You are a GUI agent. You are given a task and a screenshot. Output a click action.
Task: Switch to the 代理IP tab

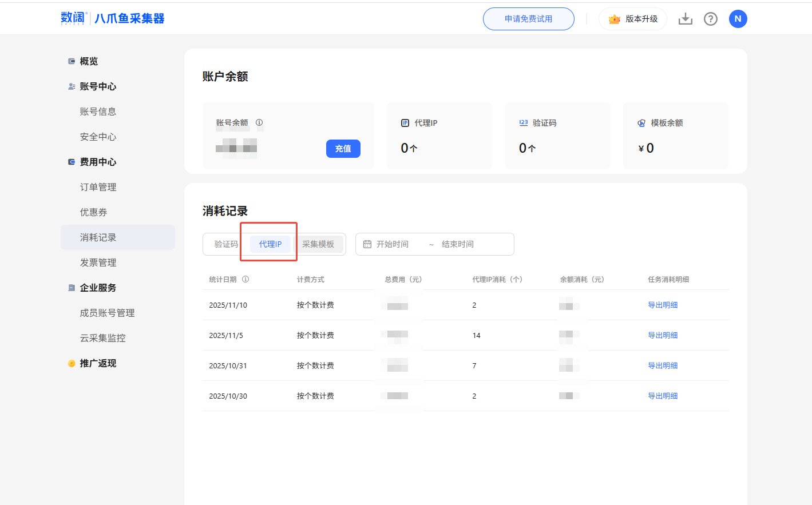(270, 244)
